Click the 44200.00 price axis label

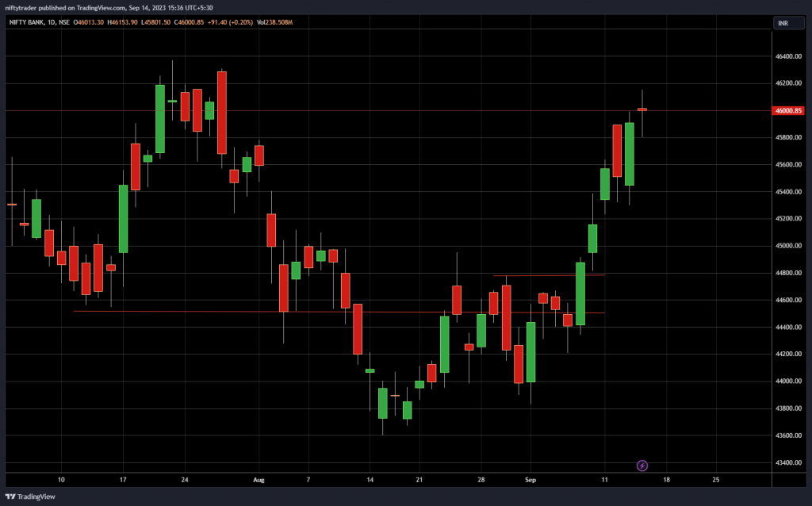tap(788, 355)
